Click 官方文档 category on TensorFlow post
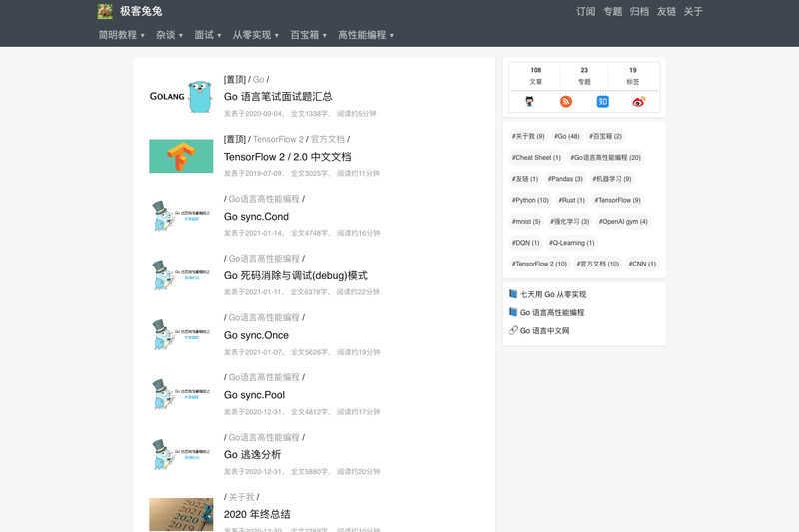Image resolution: width=799 pixels, height=532 pixels. pyautogui.click(x=328, y=139)
